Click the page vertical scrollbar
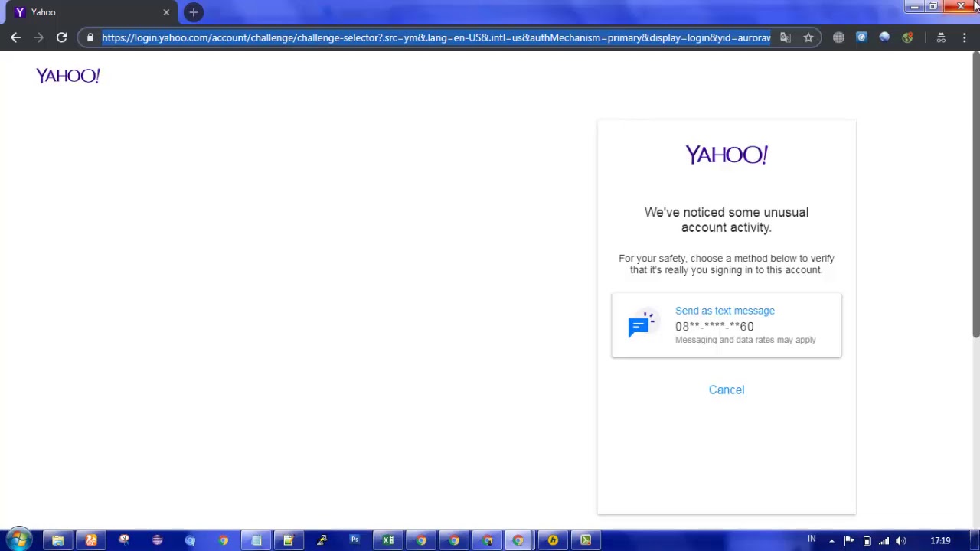This screenshot has height=551, width=980. [x=975, y=195]
